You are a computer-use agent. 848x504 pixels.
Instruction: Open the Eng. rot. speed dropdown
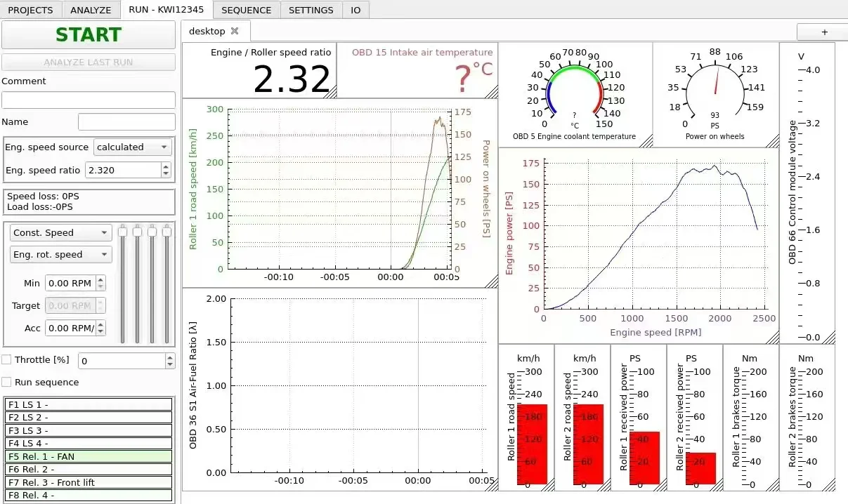click(61, 255)
